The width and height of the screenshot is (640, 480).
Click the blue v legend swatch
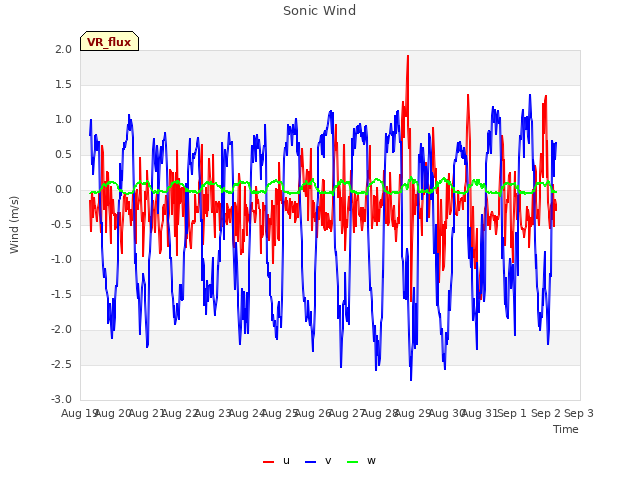[x=310, y=462]
